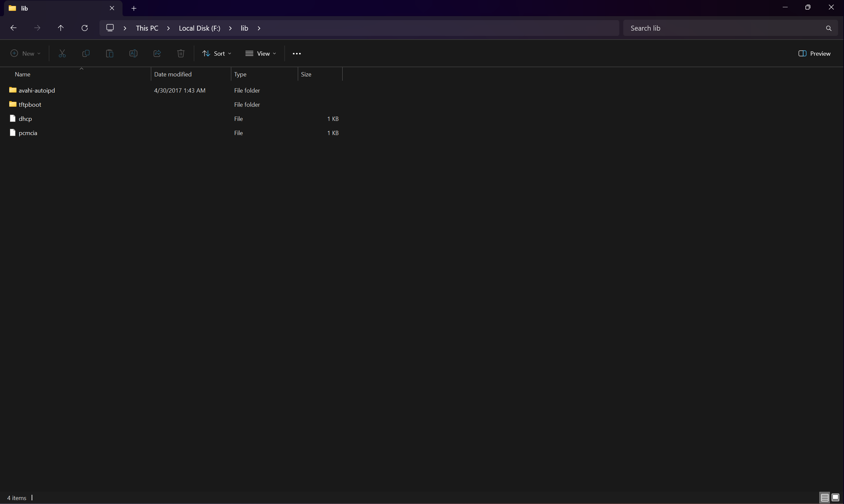Open the Sort dropdown menu
The height and width of the screenshot is (504, 844).
point(217,53)
